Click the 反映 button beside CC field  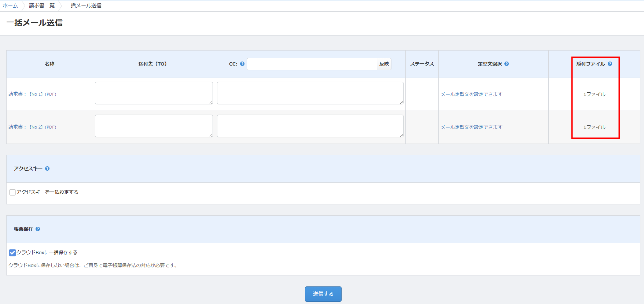coord(384,64)
